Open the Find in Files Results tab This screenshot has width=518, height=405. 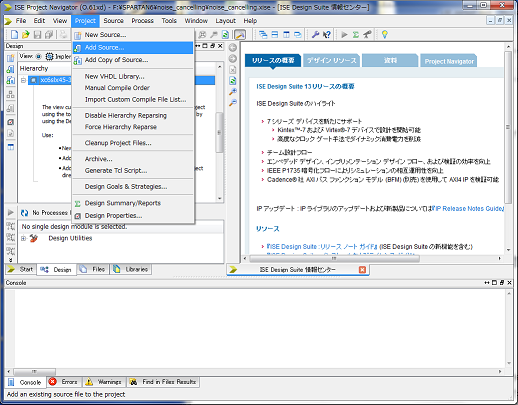click(163, 382)
